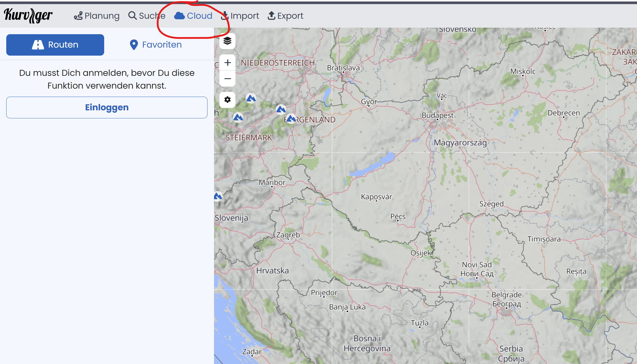The height and width of the screenshot is (364, 637).
Task: Zoom out of the map
Action: point(227,79)
